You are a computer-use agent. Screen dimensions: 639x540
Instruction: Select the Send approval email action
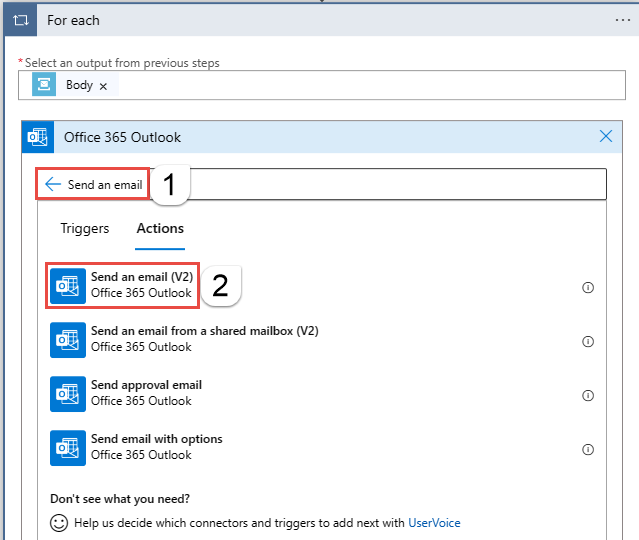146,393
